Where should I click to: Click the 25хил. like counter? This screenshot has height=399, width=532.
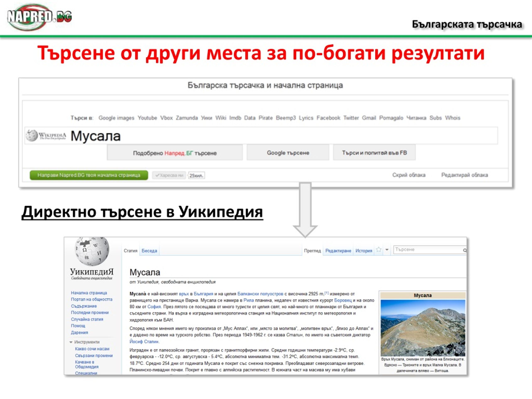tap(196, 175)
